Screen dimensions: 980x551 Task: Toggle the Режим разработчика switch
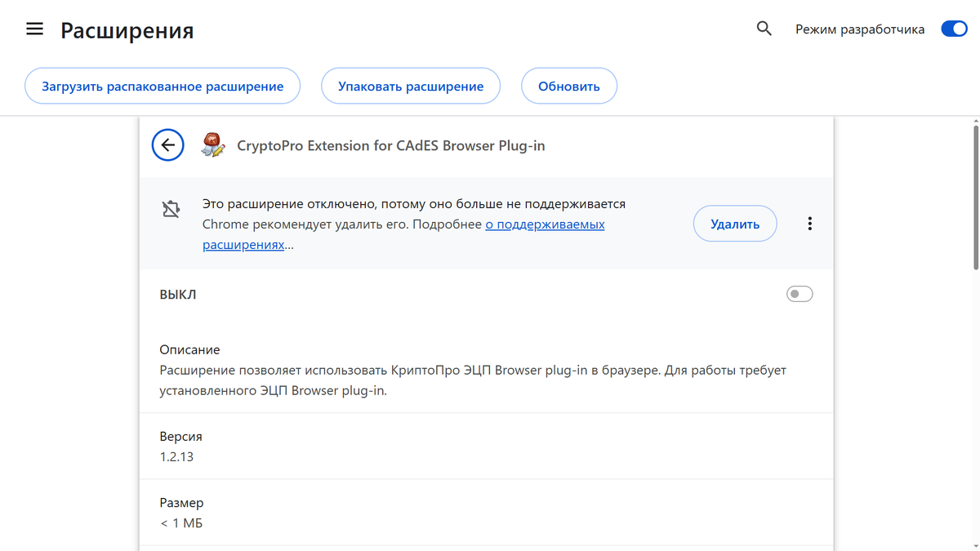point(953,28)
